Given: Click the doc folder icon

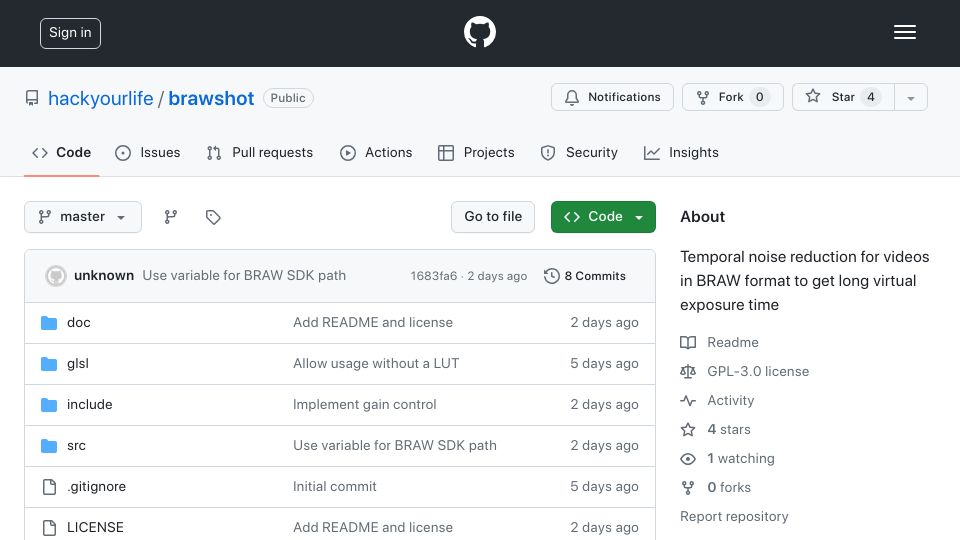Looking at the screenshot, I should [x=49, y=323].
